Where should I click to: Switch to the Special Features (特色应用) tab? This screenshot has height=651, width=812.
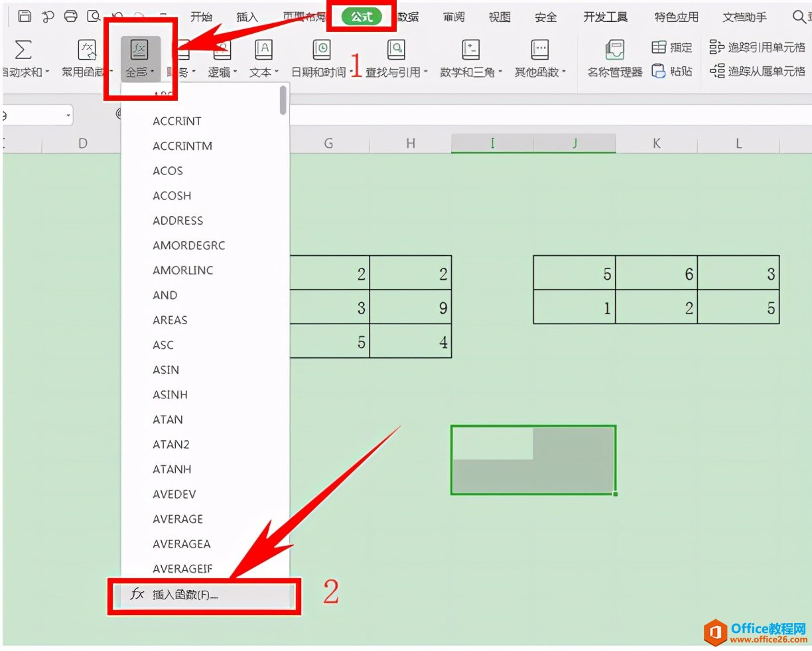click(676, 17)
